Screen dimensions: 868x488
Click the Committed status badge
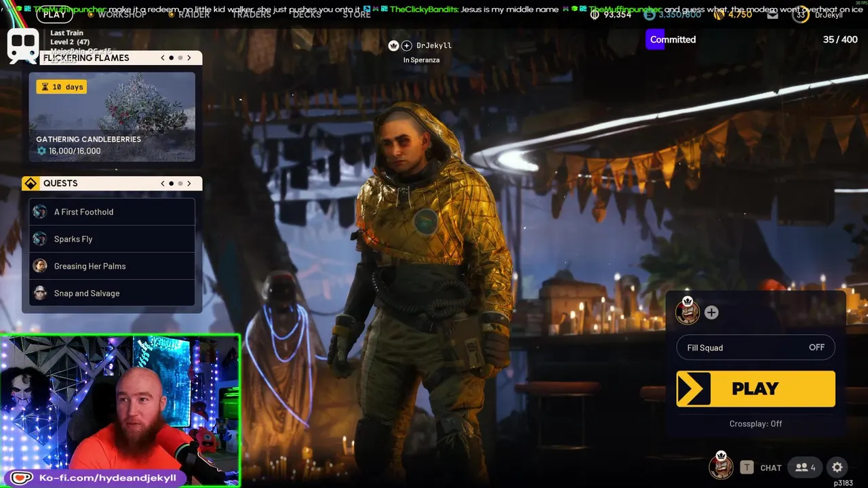click(x=671, y=39)
